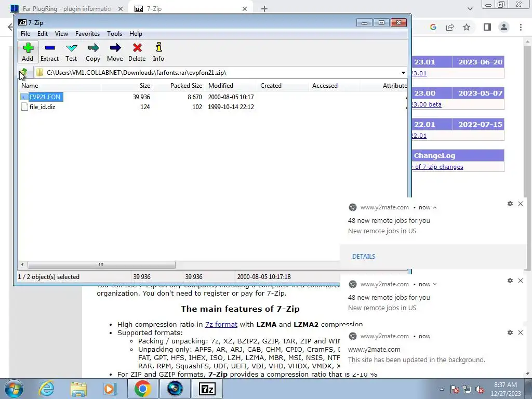532x399 pixels.
Task: Open the 7-zip changes history link
Action: coord(437,167)
